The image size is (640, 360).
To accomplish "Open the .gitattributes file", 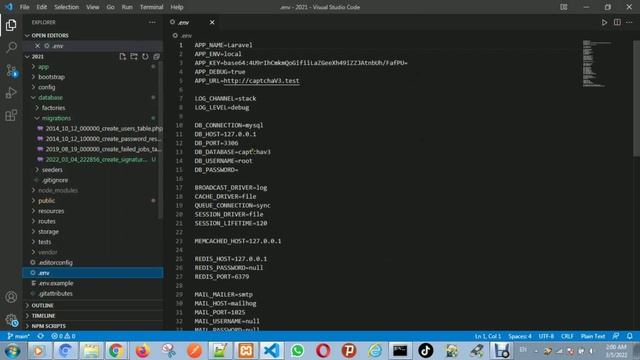I will tap(93, 293).
